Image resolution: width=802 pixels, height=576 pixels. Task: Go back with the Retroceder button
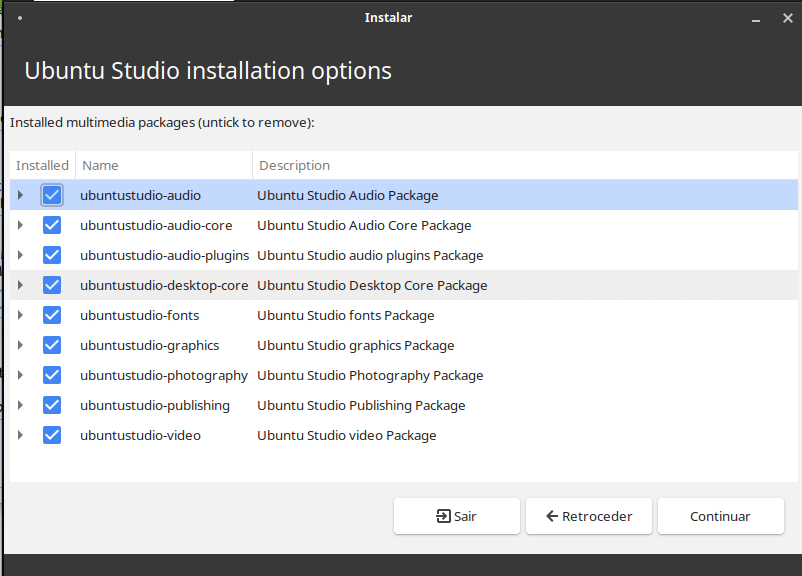[589, 516]
